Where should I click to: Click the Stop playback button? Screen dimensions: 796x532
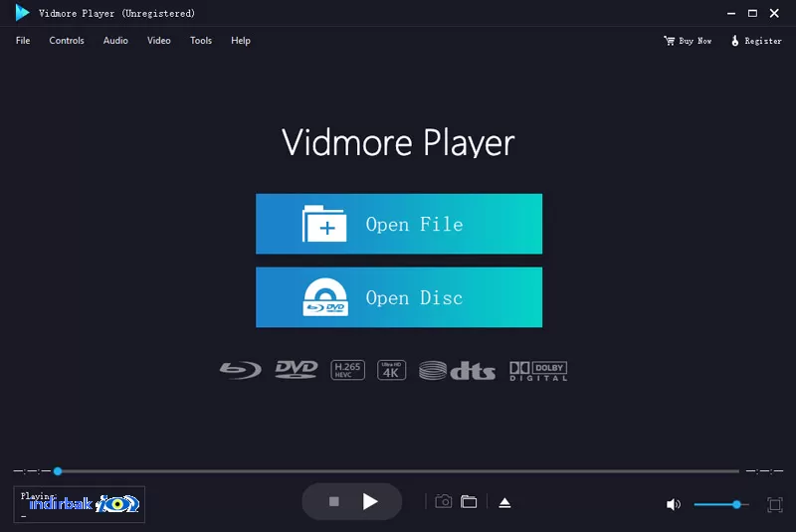(x=334, y=501)
